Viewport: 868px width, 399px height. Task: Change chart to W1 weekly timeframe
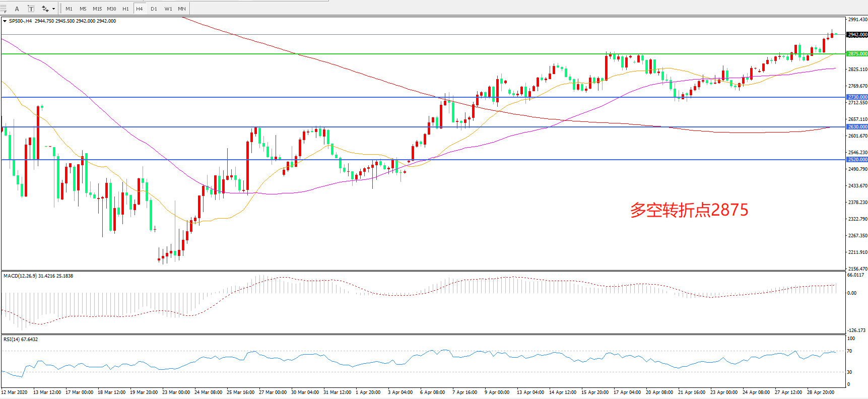point(168,9)
